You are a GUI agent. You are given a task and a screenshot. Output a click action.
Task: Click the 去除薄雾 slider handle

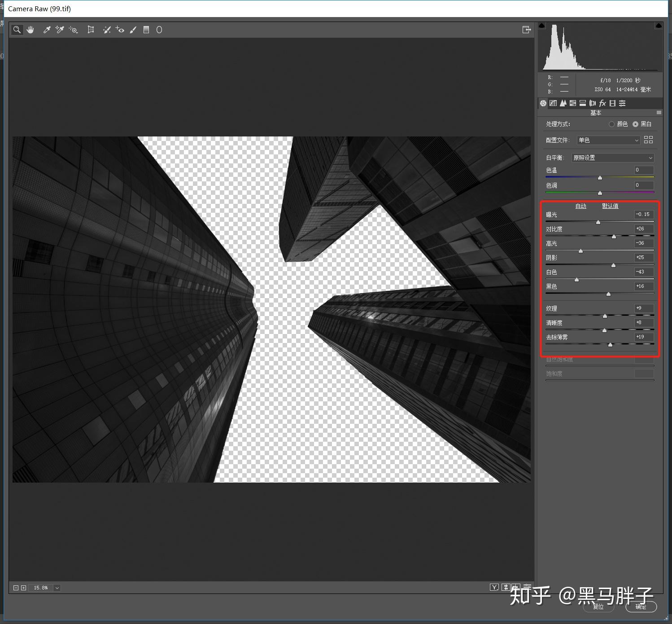coord(610,345)
